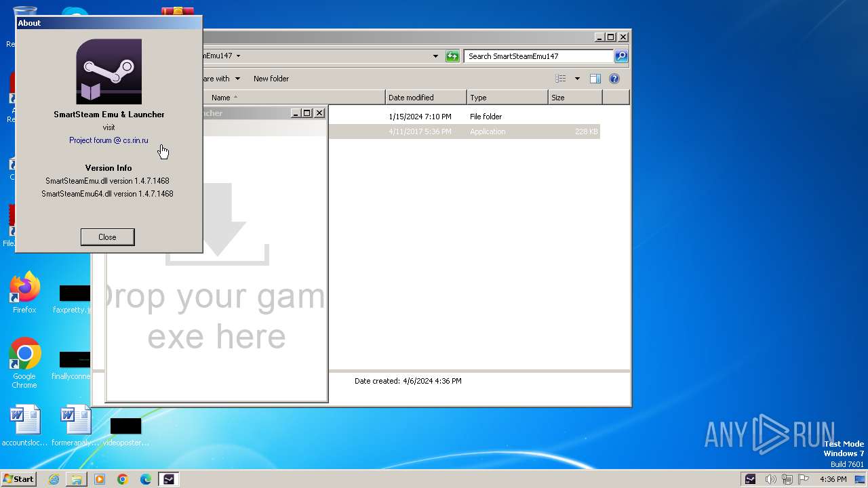Open Explorer help icon
The image size is (868, 488).
614,79
